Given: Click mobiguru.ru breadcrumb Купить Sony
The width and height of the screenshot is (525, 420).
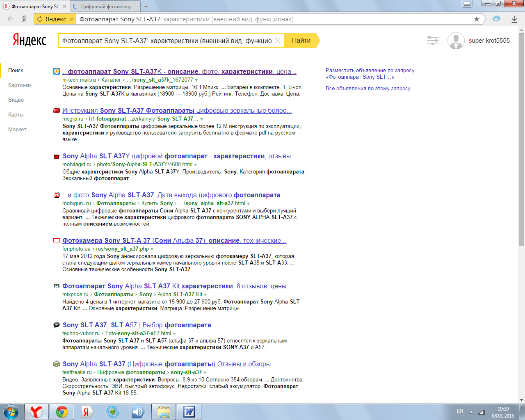Looking at the screenshot, I should 157,203.
